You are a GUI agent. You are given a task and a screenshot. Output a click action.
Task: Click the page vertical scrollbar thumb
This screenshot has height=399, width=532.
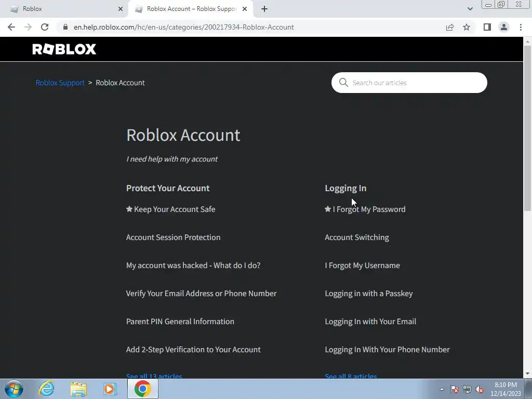pos(528,128)
